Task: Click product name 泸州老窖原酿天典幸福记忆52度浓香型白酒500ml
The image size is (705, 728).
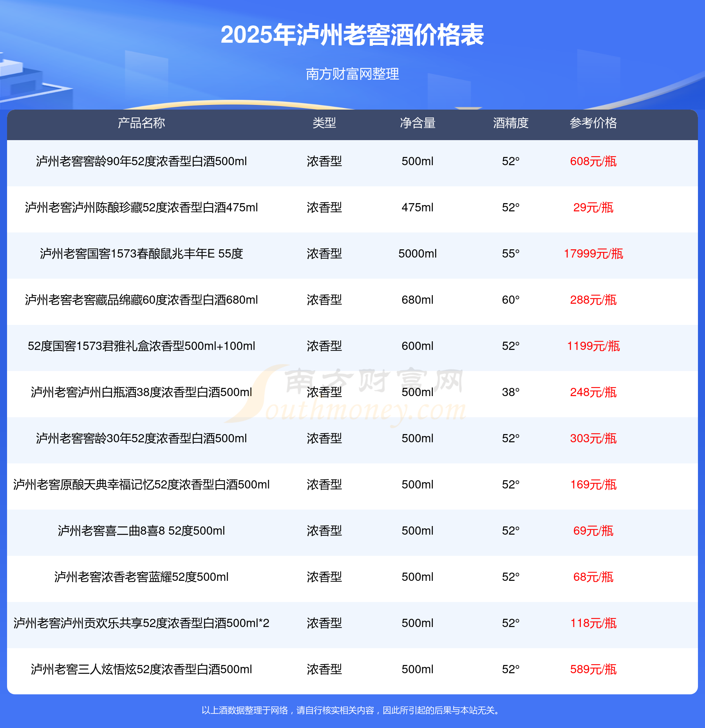Action: click(141, 485)
